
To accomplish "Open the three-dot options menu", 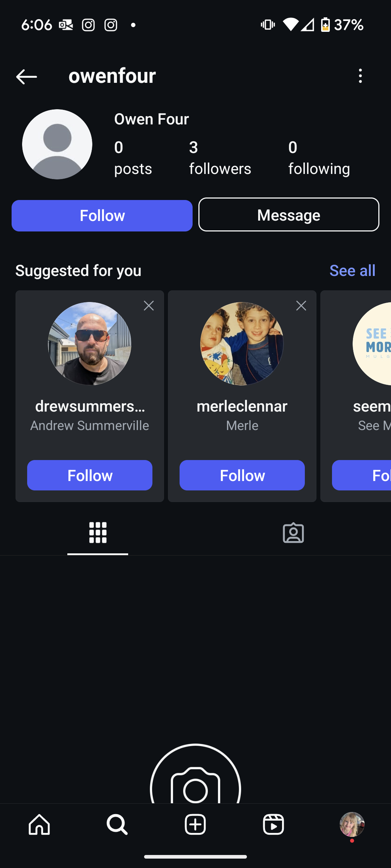I will pyautogui.click(x=360, y=76).
